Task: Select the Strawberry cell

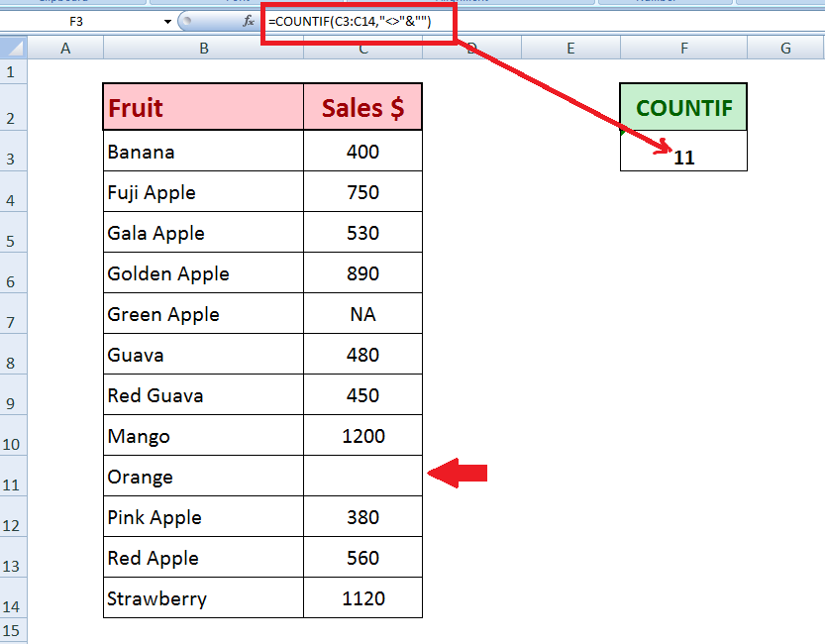Action: pyautogui.click(x=203, y=598)
